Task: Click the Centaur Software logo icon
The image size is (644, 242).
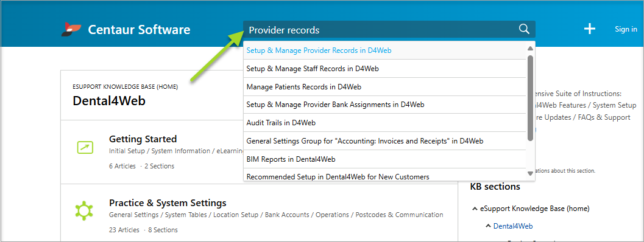Action: 71,30
